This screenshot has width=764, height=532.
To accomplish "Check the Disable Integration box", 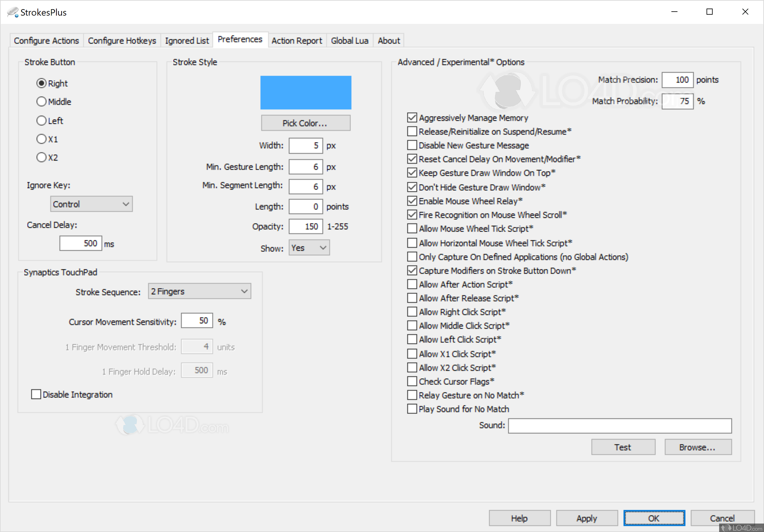I will 36,394.
